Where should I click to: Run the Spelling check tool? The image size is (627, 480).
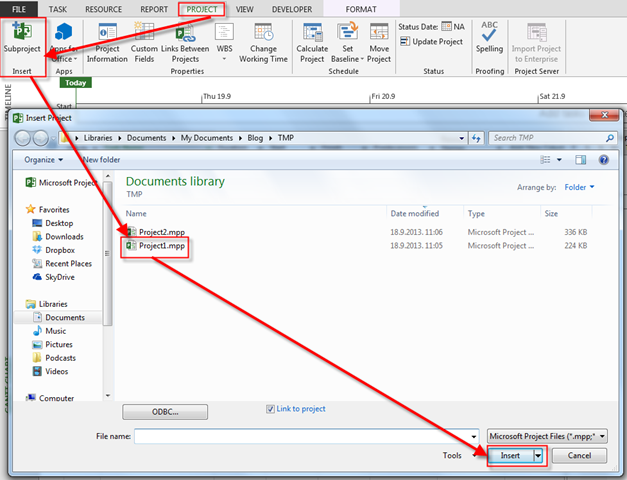[489, 34]
